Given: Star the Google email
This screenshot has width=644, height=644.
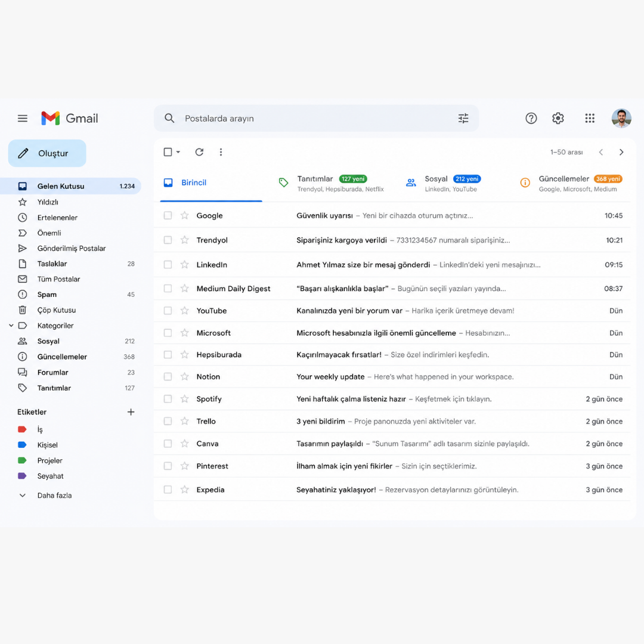Looking at the screenshot, I should pyautogui.click(x=184, y=215).
